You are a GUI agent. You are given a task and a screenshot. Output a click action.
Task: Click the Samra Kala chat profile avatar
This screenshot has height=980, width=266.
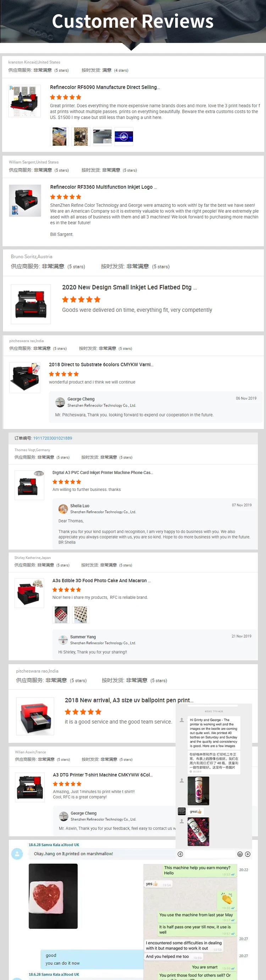[x=17, y=854]
